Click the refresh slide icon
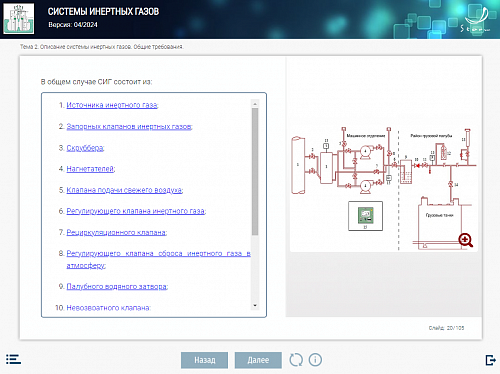Screen dimensions: 500x374 click(296, 360)
